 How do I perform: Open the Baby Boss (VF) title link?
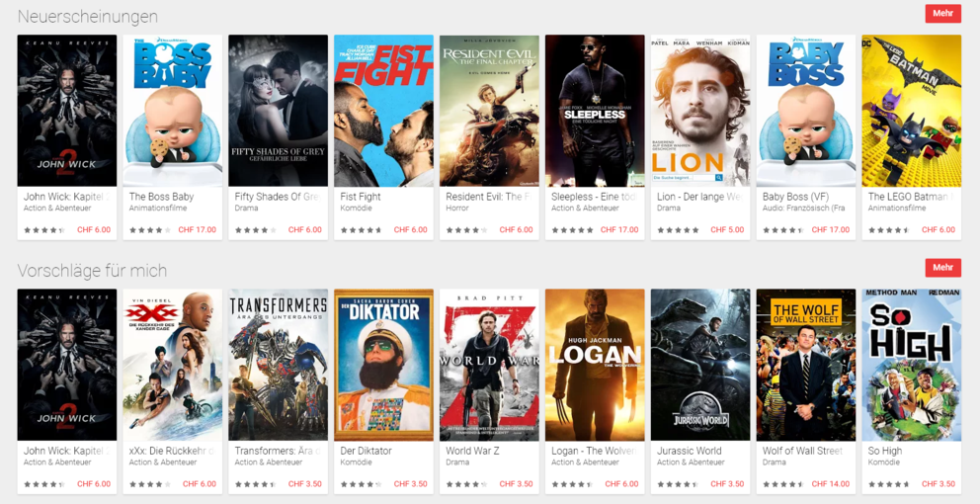coord(795,197)
